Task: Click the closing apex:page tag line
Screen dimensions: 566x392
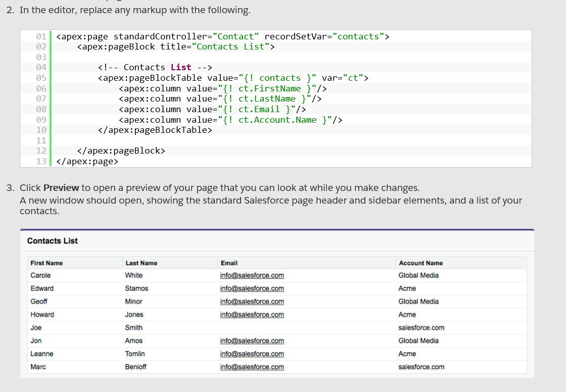Action: point(87,161)
